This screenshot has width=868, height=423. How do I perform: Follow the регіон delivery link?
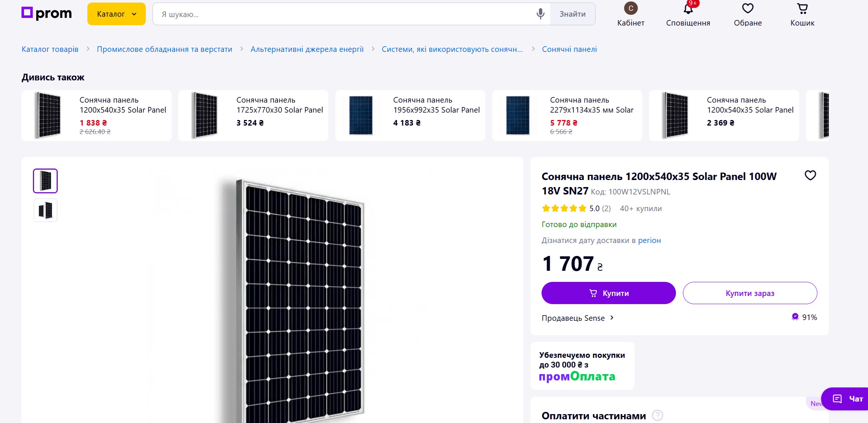click(x=649, y=240)
